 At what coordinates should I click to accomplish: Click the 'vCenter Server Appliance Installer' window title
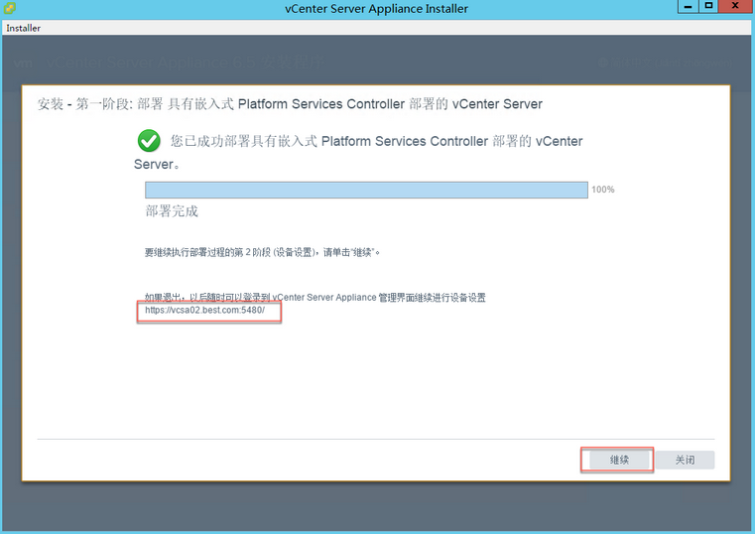point(377,9)
